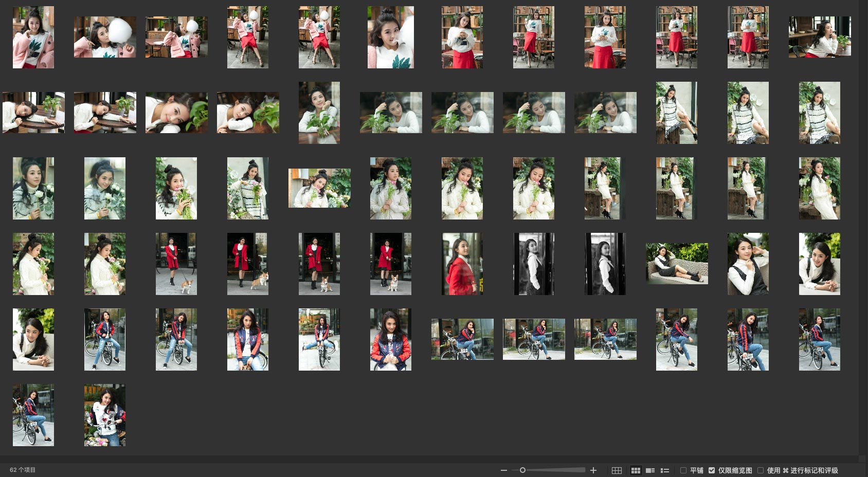The width and height of the screenshot is (868, 477).
Task: Select the left black-and-white portrait thumbnail
Action: click(534, 264)
